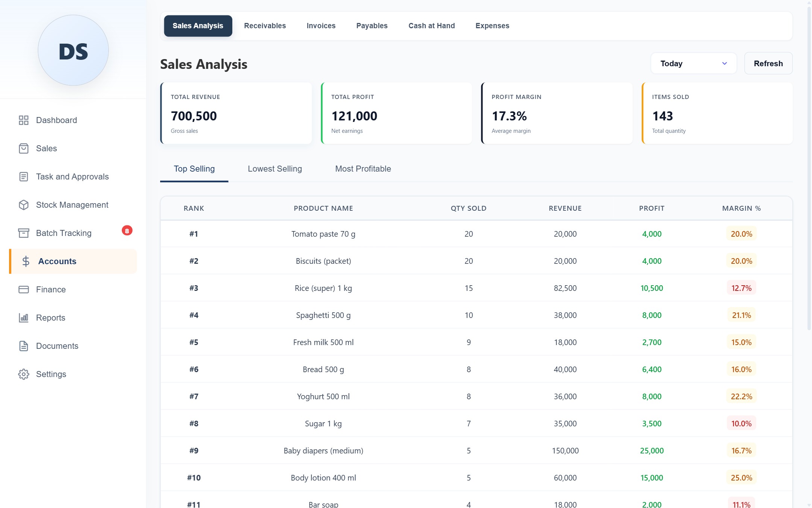Open Stock Management from the sidebar

click(x=73, y=205)
